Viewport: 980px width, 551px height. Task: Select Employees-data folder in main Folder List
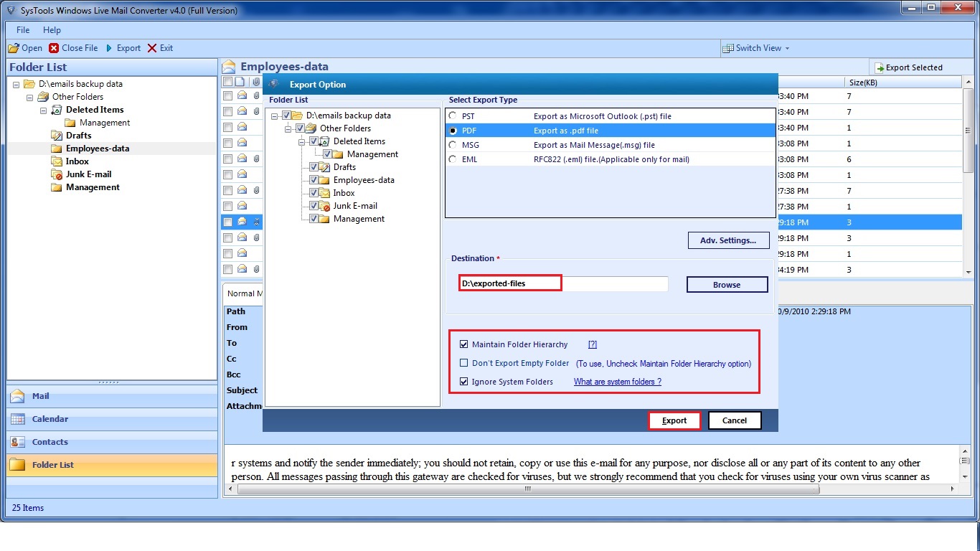click(x=98, y=149)
